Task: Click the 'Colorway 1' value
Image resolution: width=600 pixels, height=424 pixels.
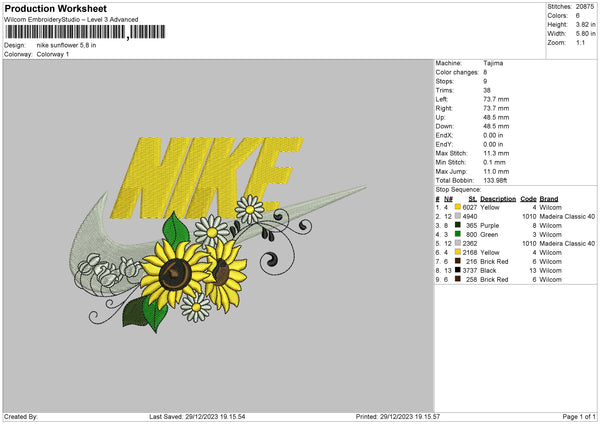Action: 53,54
